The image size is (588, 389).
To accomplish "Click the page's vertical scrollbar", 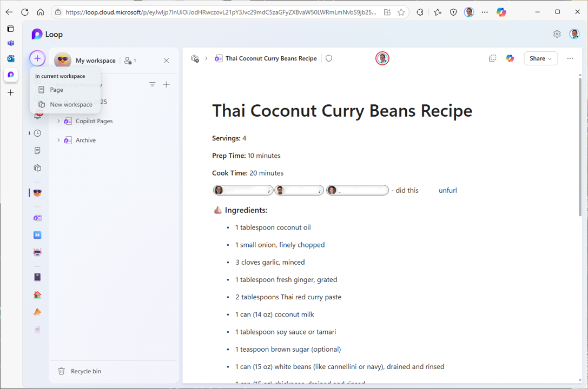I will pyautogui.click(x=580, y=146).
